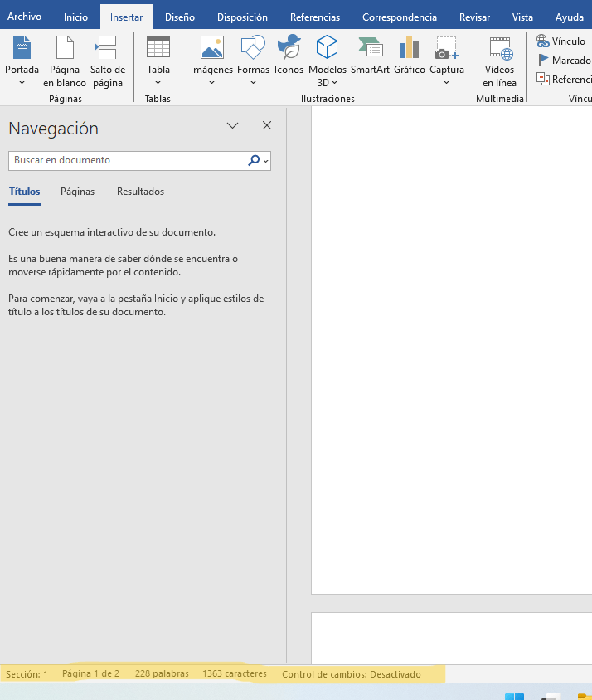Switch to the Diseño ribbon tab

click(x=180, y=17)
